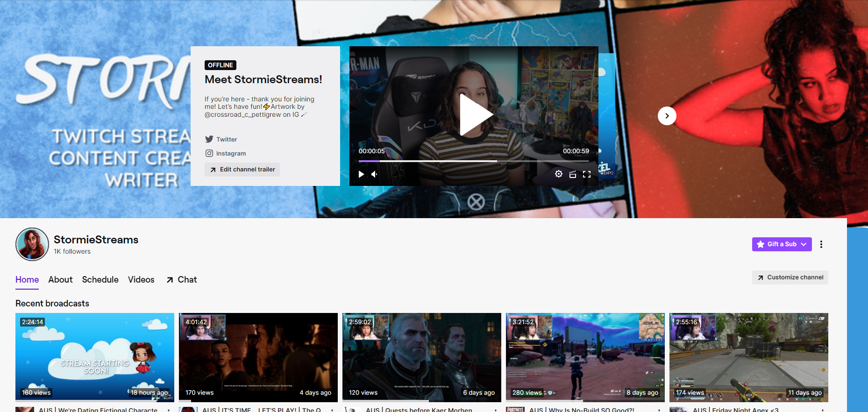868x412 pixels.
Task: Click the clip icon in the trailer controls
Action: [573, 174]
